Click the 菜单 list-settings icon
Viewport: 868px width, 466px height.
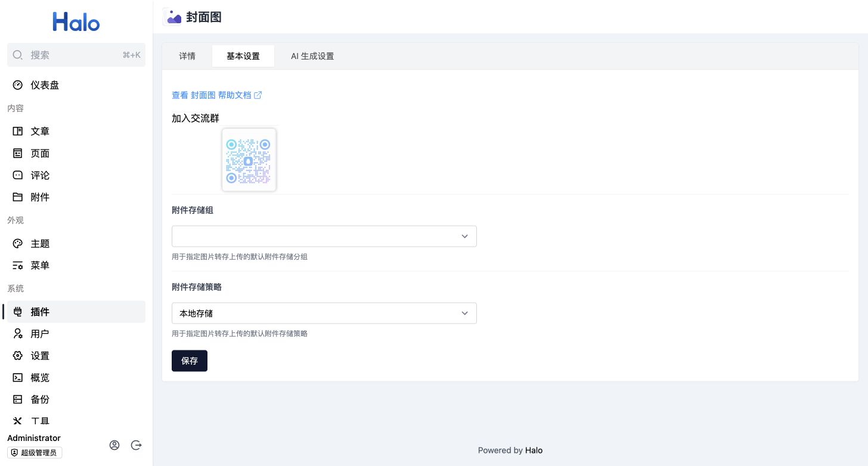click(18, 266)
